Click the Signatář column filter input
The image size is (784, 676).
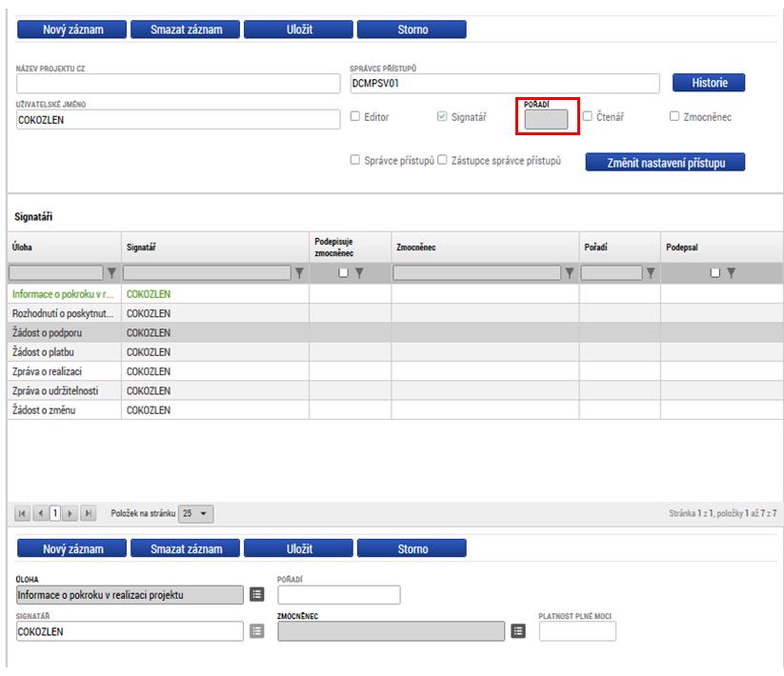coord(207,273)
